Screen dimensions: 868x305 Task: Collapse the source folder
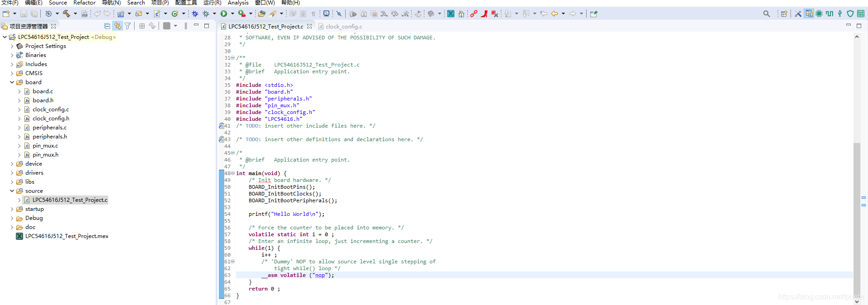pyautogui.click(x=12, y=191)
